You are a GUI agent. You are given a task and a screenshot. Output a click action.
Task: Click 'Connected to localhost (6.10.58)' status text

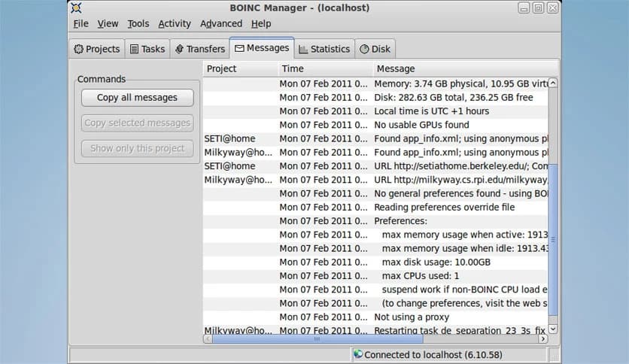(433, 355)
